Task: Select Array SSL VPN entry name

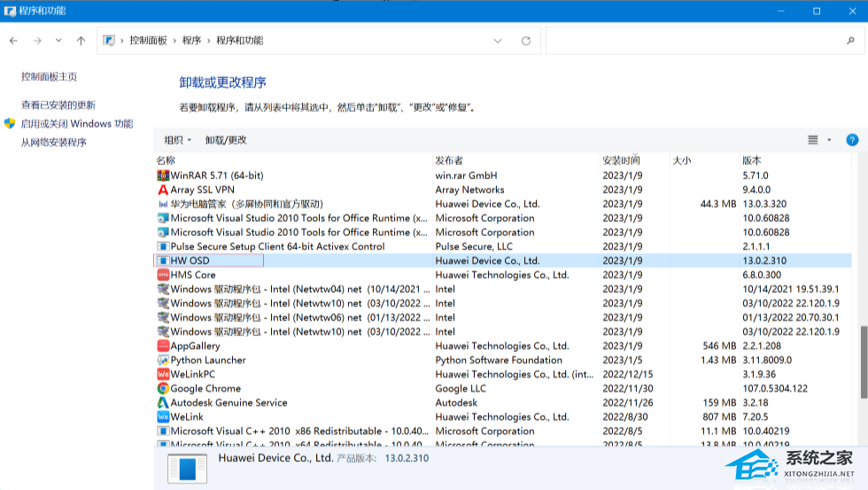Action: 203,190
